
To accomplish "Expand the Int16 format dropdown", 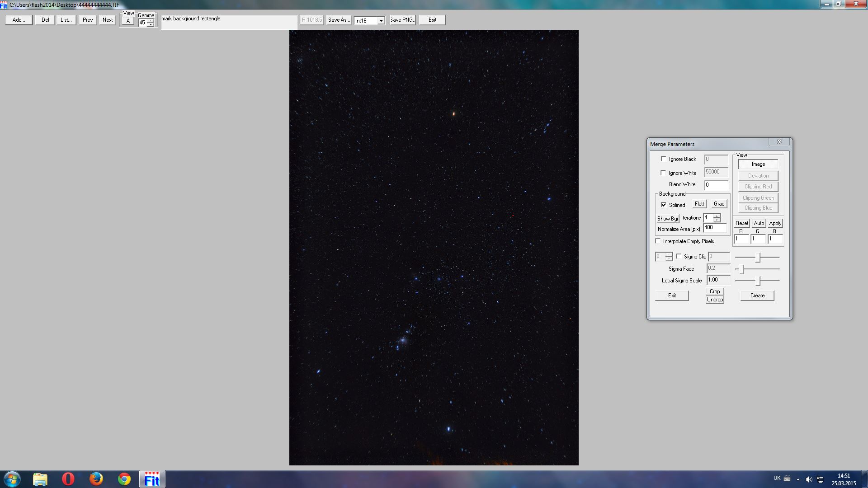I will [381, 21].
